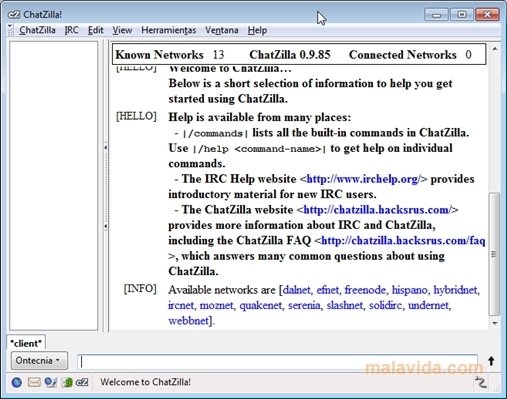
Task: Collapse the user list with the upper splitter grippy
Action: point(106,147)
